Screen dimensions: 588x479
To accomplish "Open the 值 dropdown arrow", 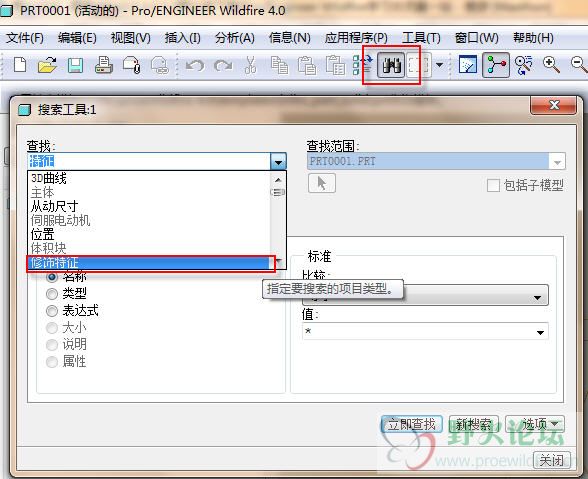I will 540,332.
